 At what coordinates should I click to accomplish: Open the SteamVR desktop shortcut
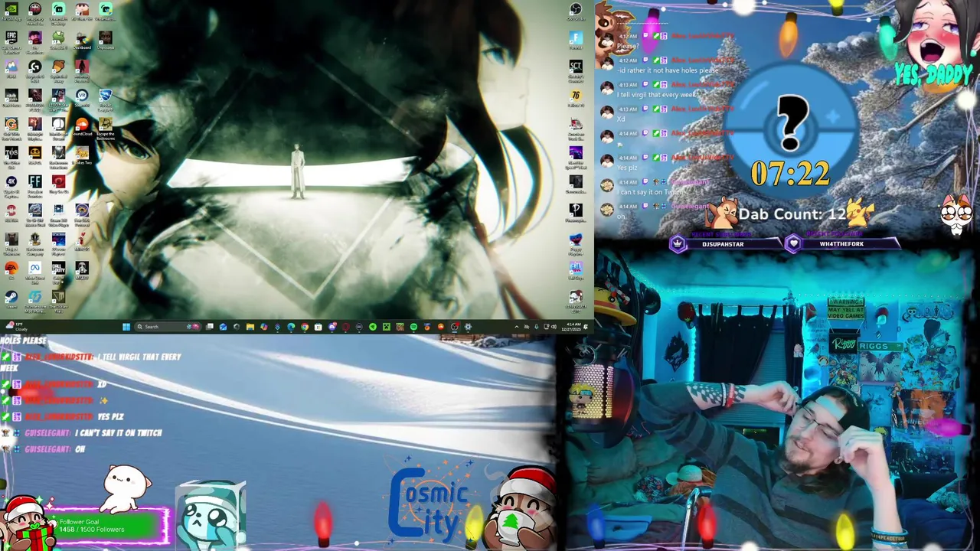click(82, 98)
